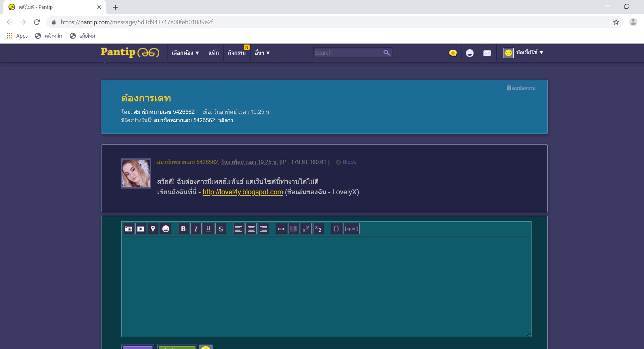Open the Chrome profile icon
This screenshot has width=644, height=349.
(633, 22)
